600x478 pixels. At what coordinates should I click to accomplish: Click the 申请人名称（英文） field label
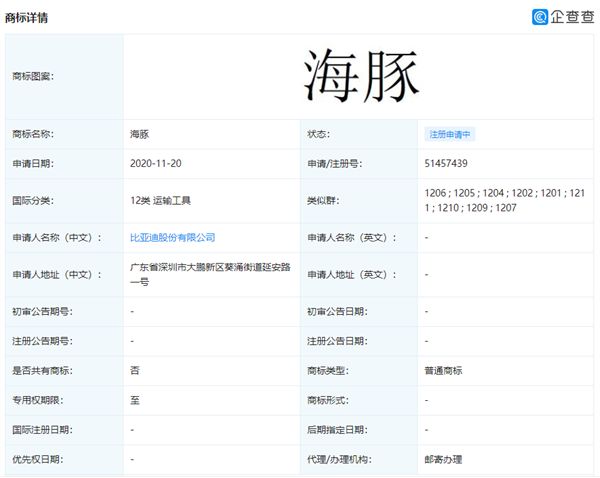click(351, 238)
